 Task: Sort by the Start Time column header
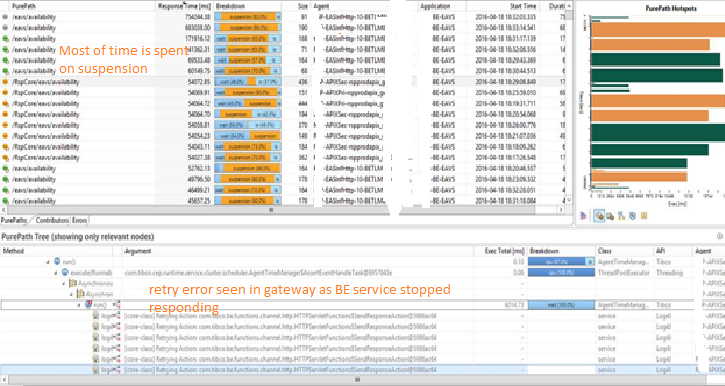523,6
